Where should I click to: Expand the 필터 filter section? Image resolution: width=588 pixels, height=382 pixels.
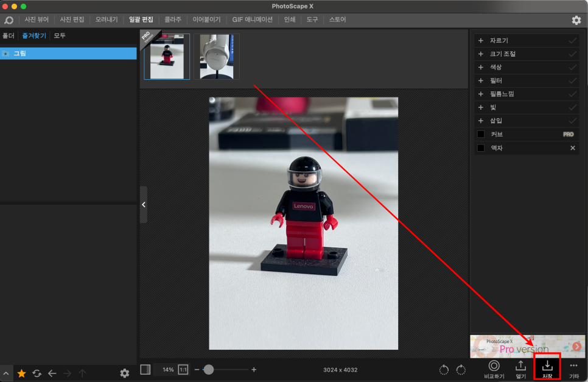click(481, 80)
